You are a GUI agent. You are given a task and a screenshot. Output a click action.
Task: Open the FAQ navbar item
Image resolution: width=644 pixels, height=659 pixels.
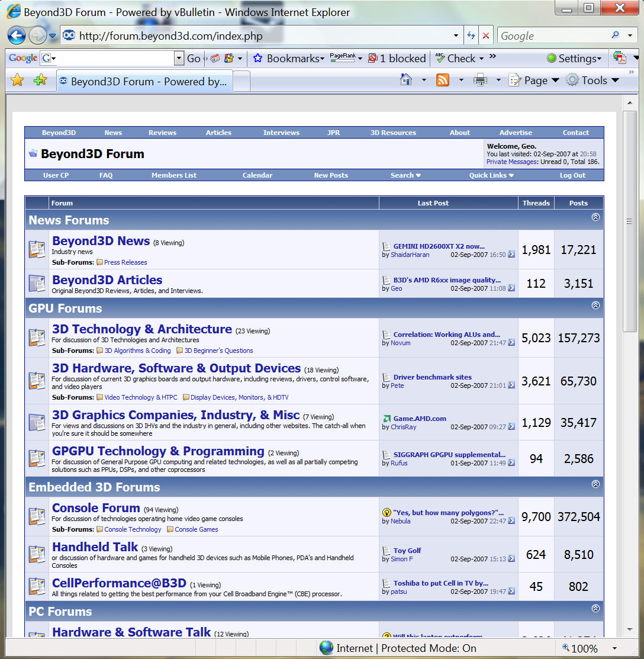click(x=106, y=175)
